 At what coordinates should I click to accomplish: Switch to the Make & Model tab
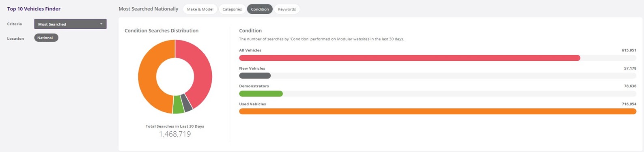(x=200, y=9)
